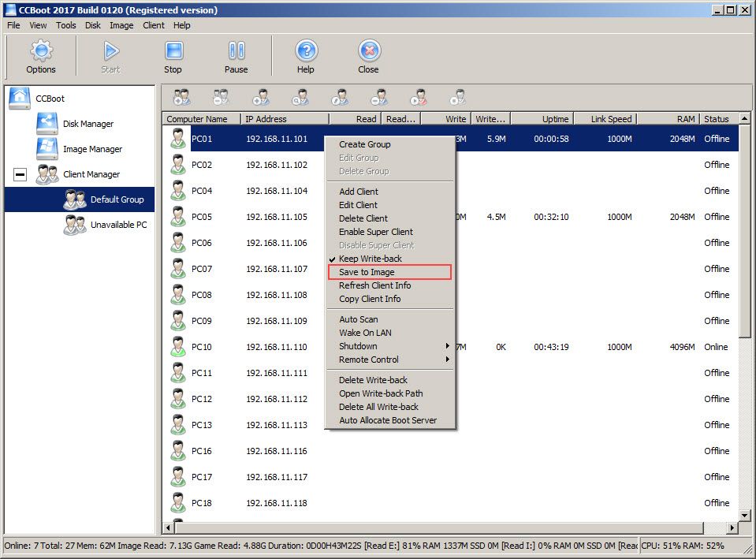Toggle Keep Write-back checked menu item
756x559 pixels.
click(x=371, y=259)
